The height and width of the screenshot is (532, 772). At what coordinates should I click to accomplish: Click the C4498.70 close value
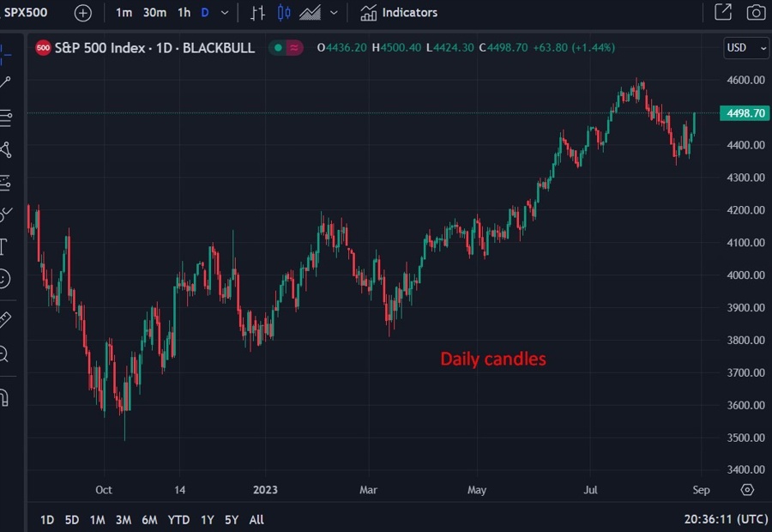pyautogui.click(x=504, y=48)
